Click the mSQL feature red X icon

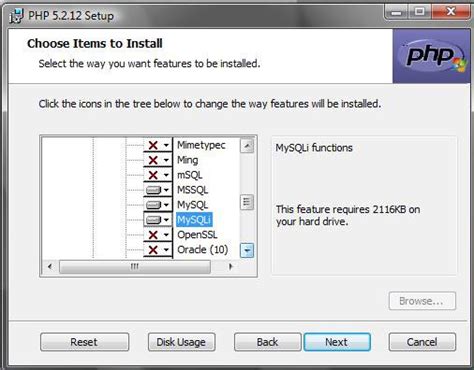(x=153, y=175)
